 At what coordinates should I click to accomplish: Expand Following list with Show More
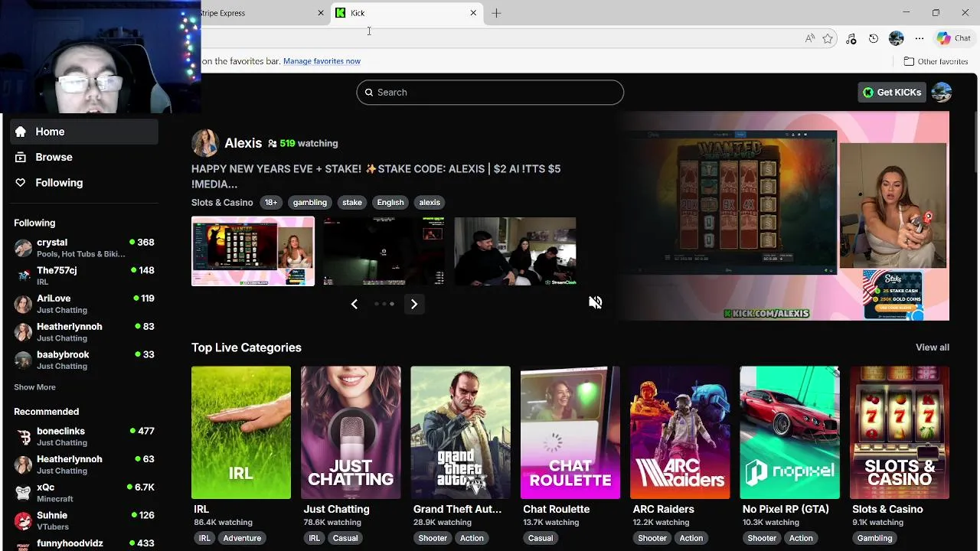[34, 387]
